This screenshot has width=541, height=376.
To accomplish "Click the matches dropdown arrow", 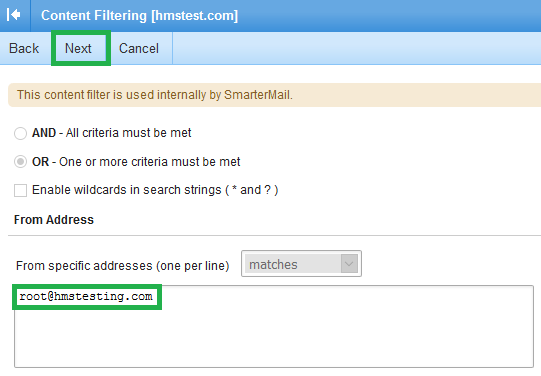I will tap(349, 264).
